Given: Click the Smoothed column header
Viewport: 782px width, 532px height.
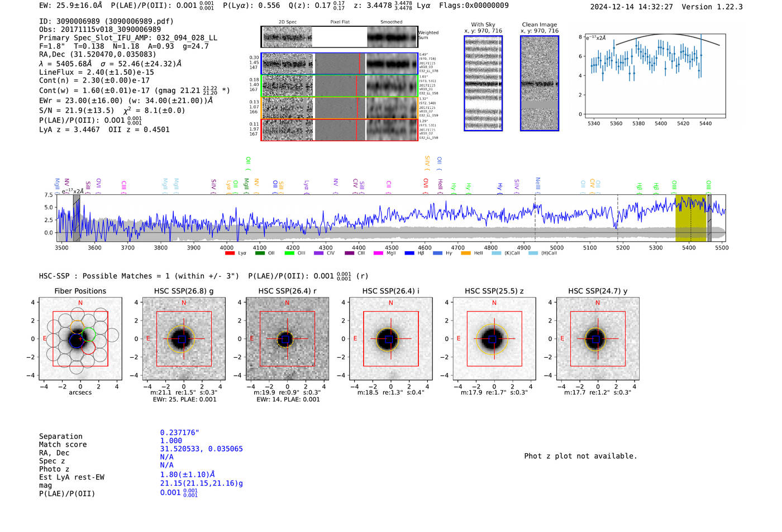Looking at the screenshot, I should coord(391,22).
